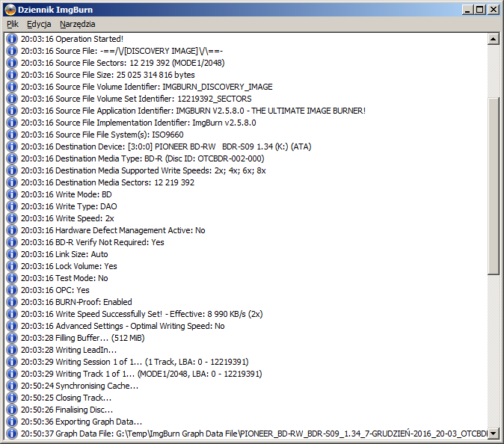
Task: Click info icon beside Write Mode: BD
Action: (11, 194)
